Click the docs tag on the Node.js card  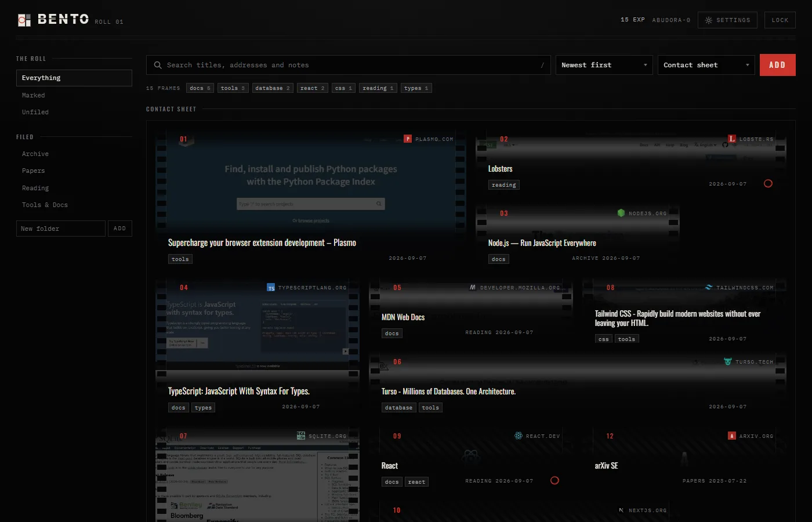(x=499, y=259)
